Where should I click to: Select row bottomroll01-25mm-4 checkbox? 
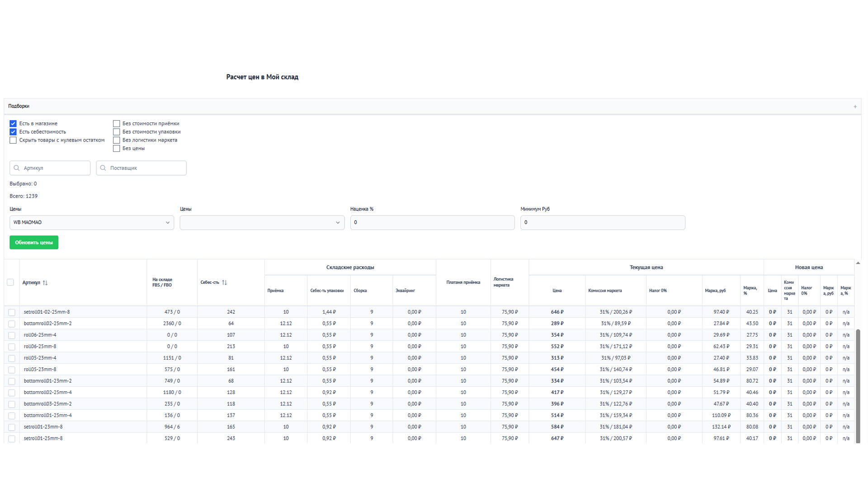click(12, 416)
